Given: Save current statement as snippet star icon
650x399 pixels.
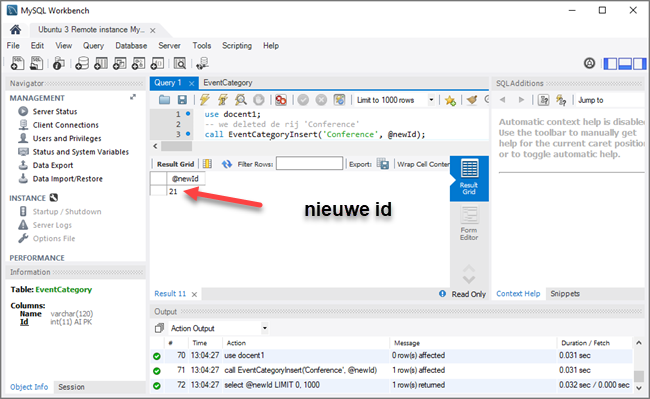Looking at the screenshot, I should tap(450, 100).
